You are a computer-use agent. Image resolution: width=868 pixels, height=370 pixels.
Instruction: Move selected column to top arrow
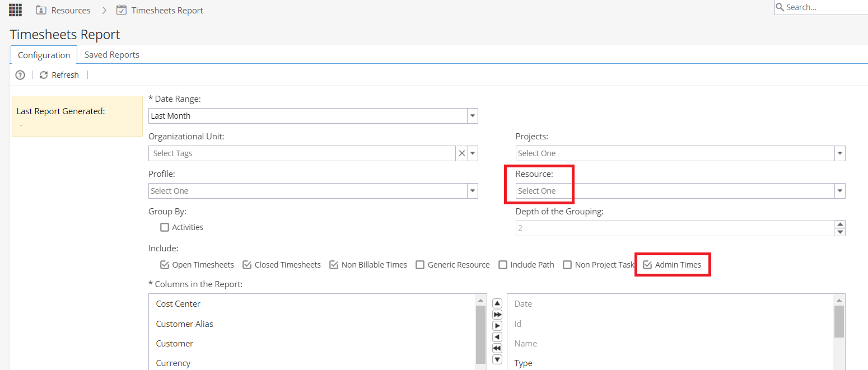coord(497,303)
